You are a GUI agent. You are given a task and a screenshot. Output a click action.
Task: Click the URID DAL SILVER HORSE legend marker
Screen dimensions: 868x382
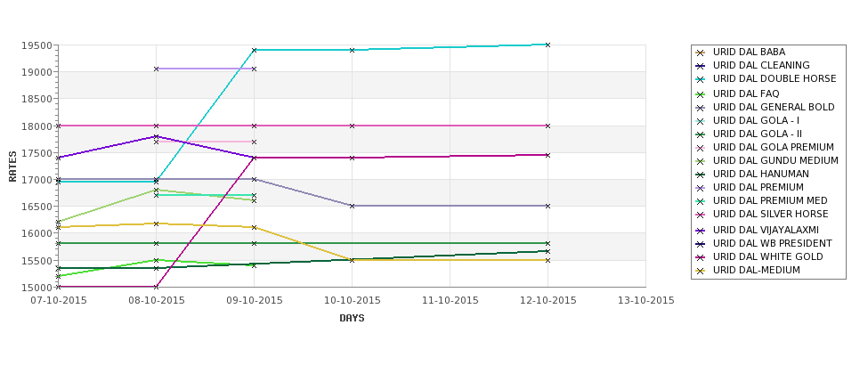(701, 215)
